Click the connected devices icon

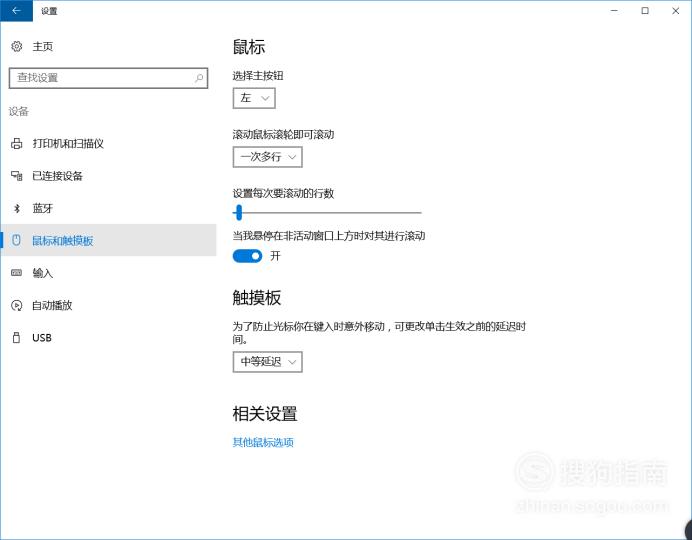point(16,176)
